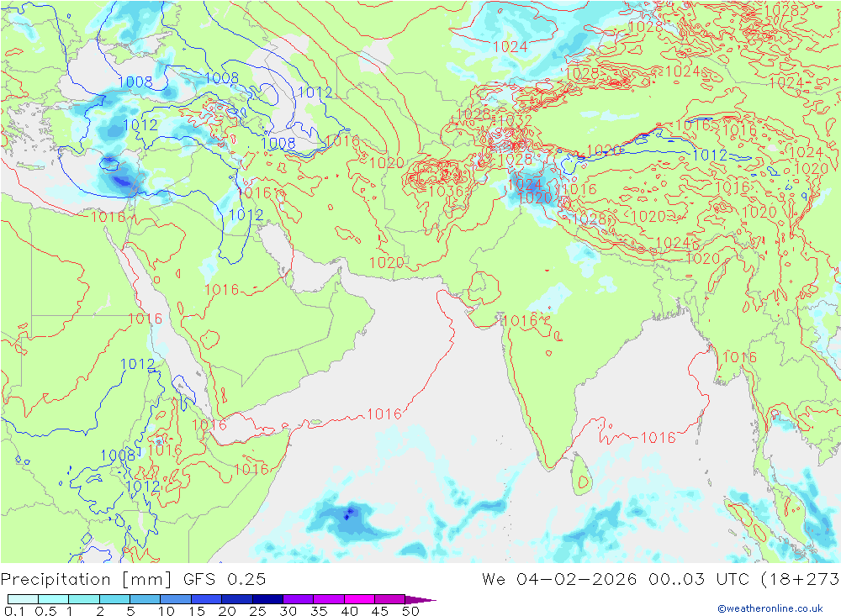Pick the 0.1–0.5 mm pale cyan legend swatch

pos(23,599)
